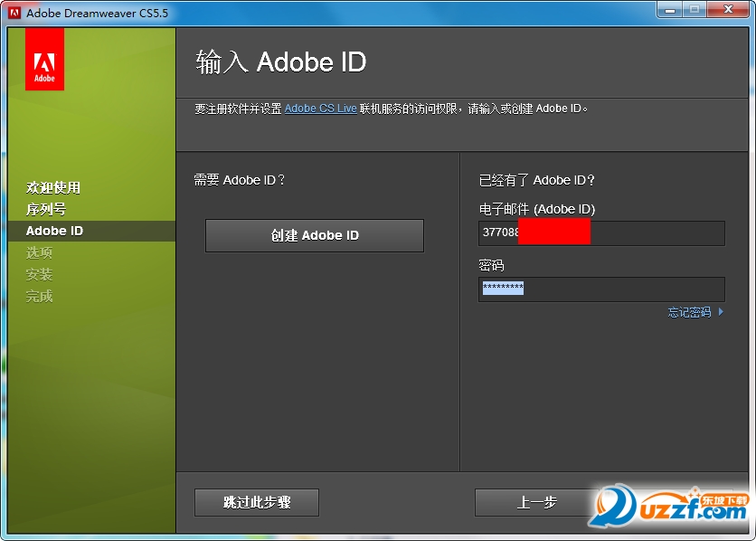Select the 安装 step in the sidebar
Image resolution: width=756 pixels, height=541 pixels.
39,274
